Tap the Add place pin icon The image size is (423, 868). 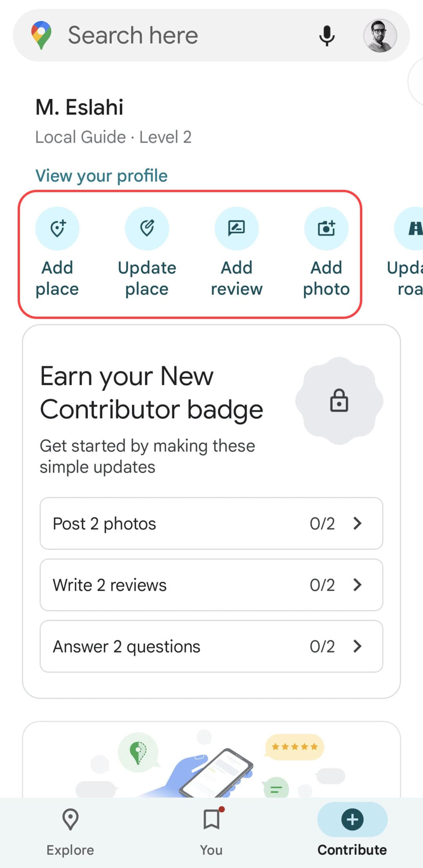(x=57, y=229)
